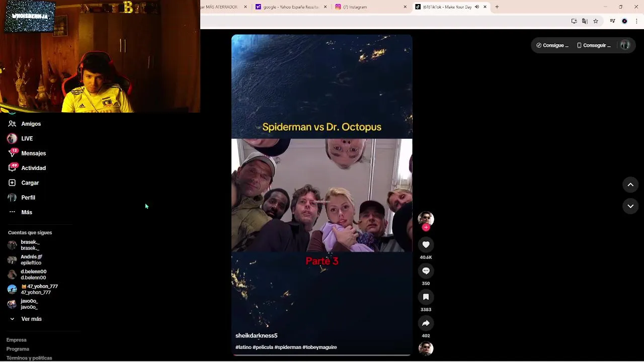644x362 pixels.
Task: Click the video progress bar
Action: coord(322,355)
